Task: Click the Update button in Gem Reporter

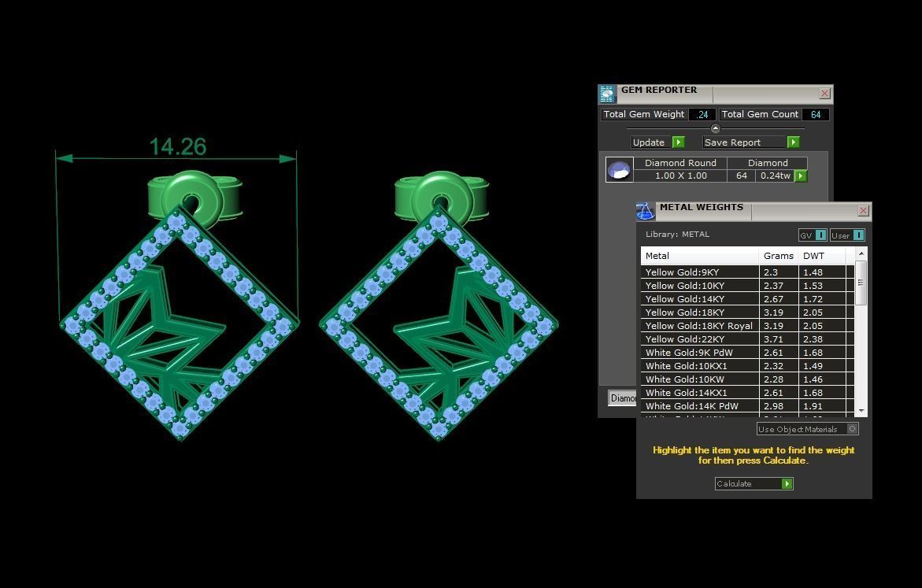Action: pyautogui.click(x=657, y=142)
